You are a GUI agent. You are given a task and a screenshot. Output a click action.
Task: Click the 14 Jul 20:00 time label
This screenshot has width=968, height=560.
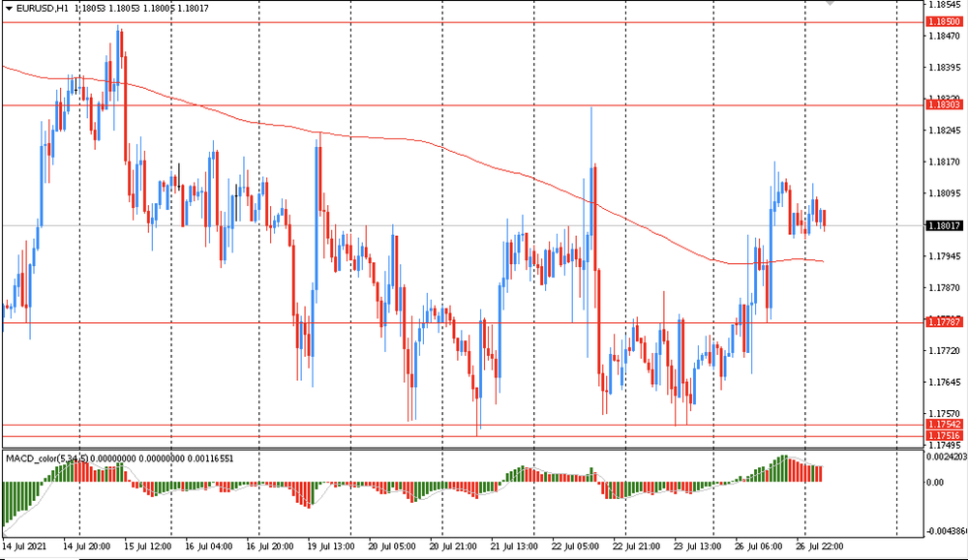(87, 546)
